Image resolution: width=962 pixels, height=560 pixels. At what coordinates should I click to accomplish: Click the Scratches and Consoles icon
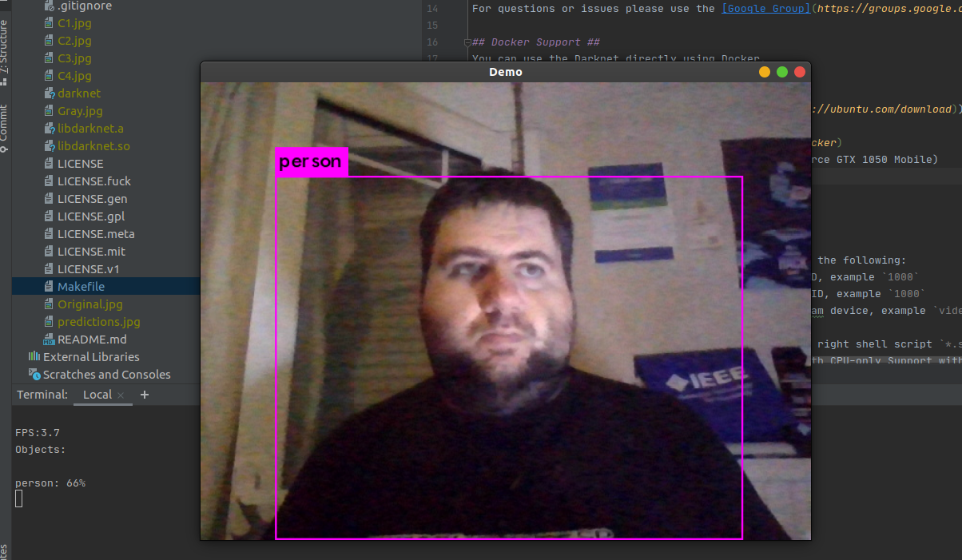[x=34, y=374]
